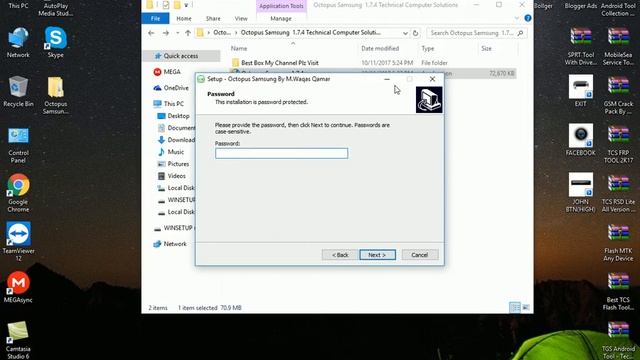Open AutoPlay Media Studio desktop icon
Screen dimensions: 640x360
tap(56, 8)
